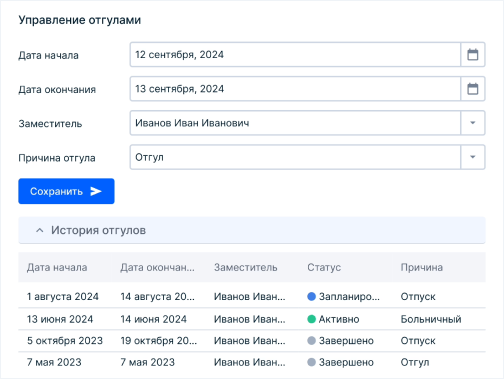Click the Активно status text
Image resolution: width=504 pixels, height=379 pixels.
tap(339, 319)
